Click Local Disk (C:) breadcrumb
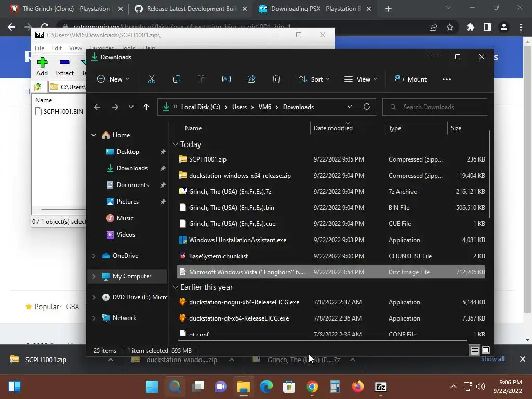Image resolution: width=532 pixels, height=399 pixels. [201, 107]
